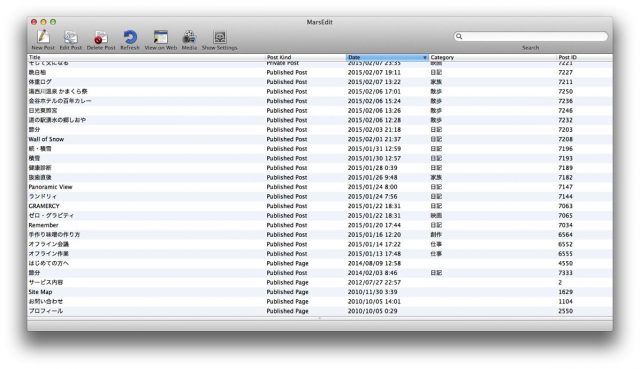
Task: Click Published Post cell for 7203 row
Action: pos(287,129)
